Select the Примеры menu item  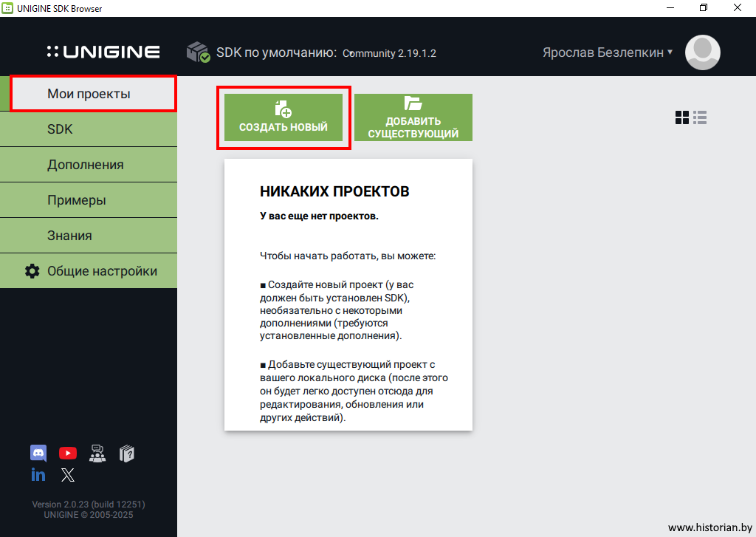[x=89, y=200]
